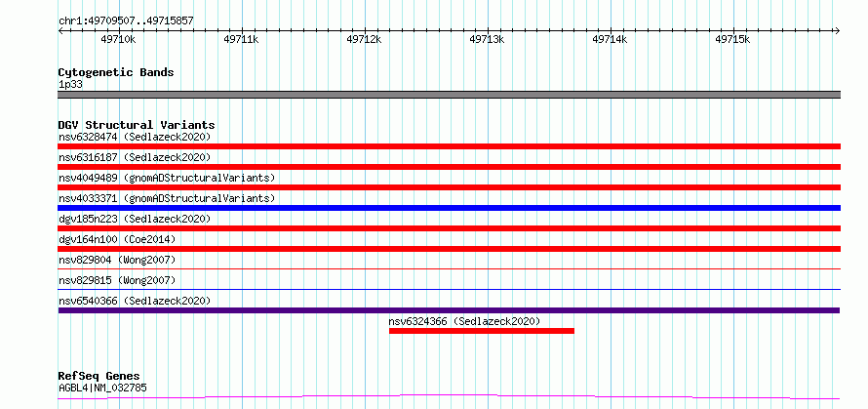Image resolution: width=868 pixels, height=409 pixels.
Task: Click the red dgv185n223 variant bar
Action: (449, 228)
